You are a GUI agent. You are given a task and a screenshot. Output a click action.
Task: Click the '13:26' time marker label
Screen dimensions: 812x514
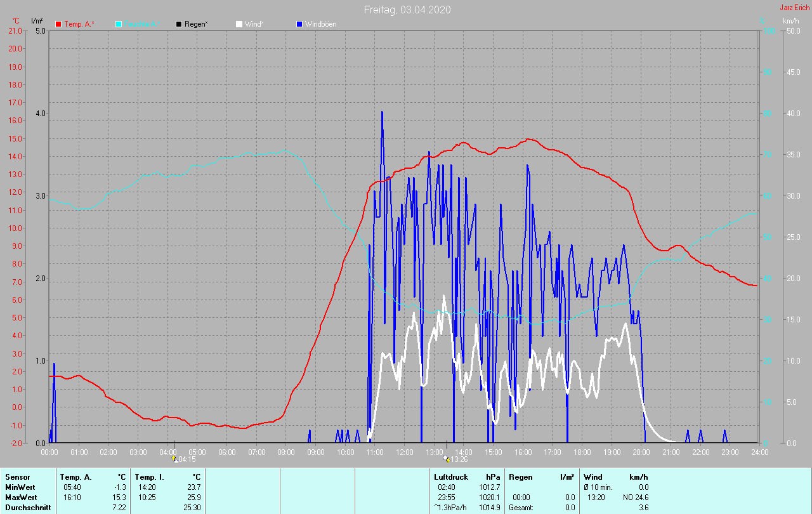coord(459,459)
